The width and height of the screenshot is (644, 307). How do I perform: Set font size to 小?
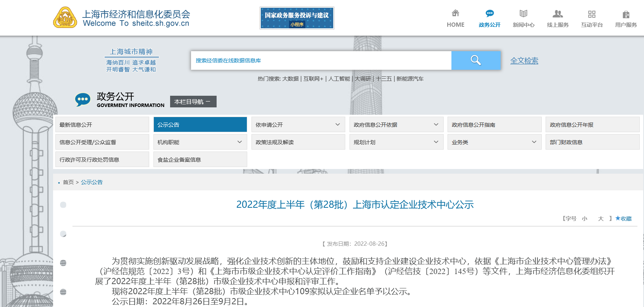[584, 219]
